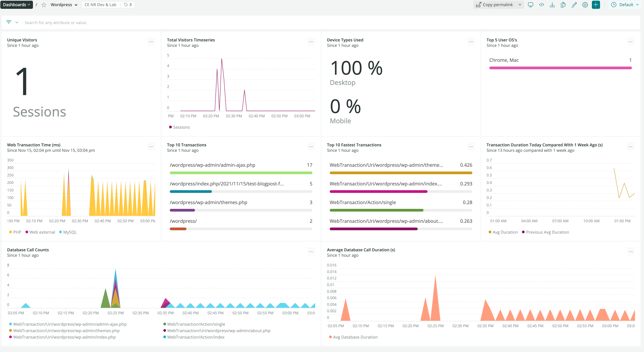Click the admin-ajax.php green bar
The height and width of the screenshot is (352, 644).
(241, 173)
